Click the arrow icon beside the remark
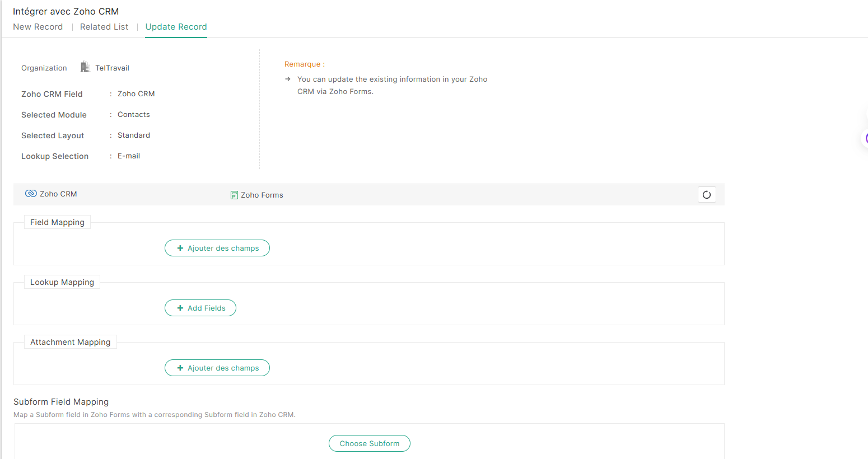 click(x=288, y=79)
